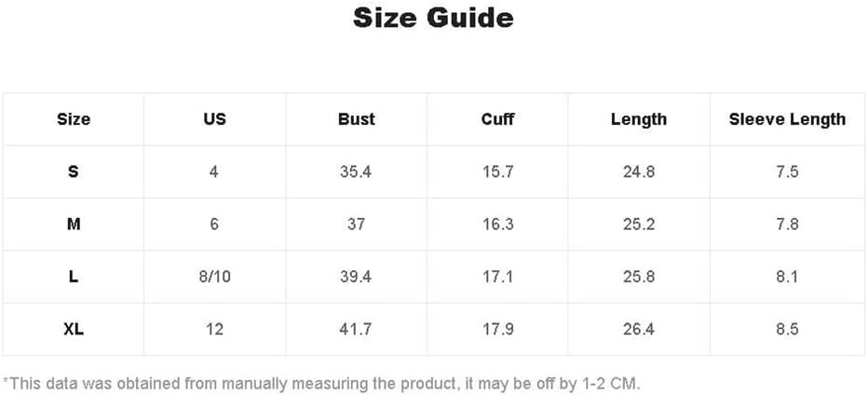Image resolution: width=868 pixels, height=395 pixels.
Task: Click the Sleeve Length column header
Action: coord(787,119)
